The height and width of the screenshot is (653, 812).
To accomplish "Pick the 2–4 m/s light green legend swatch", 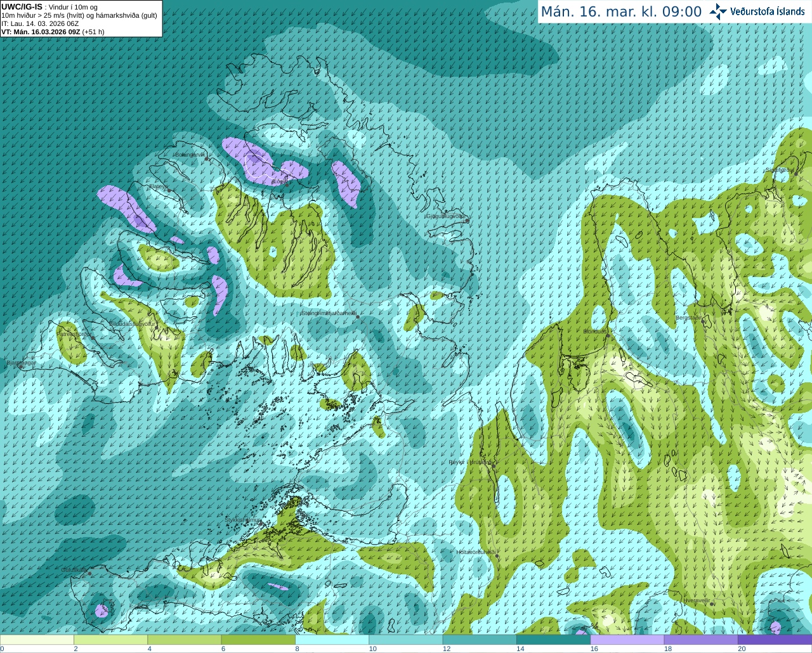I will click(x=110, y=640).
